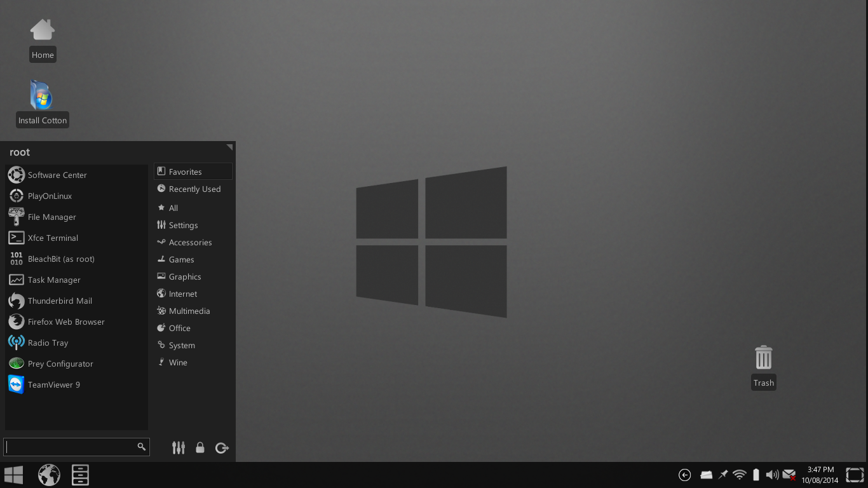
Task: Browse the Games category
Action: click(x=193, y=259)
